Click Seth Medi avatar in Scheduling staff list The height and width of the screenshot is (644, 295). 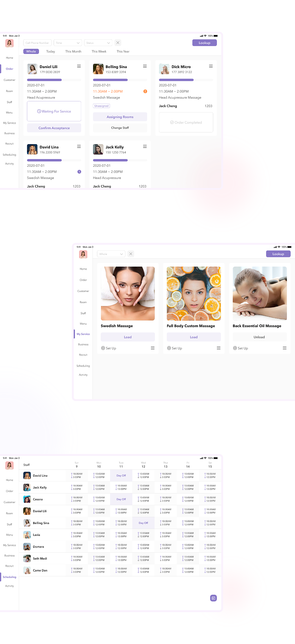(x=27, y=559)
